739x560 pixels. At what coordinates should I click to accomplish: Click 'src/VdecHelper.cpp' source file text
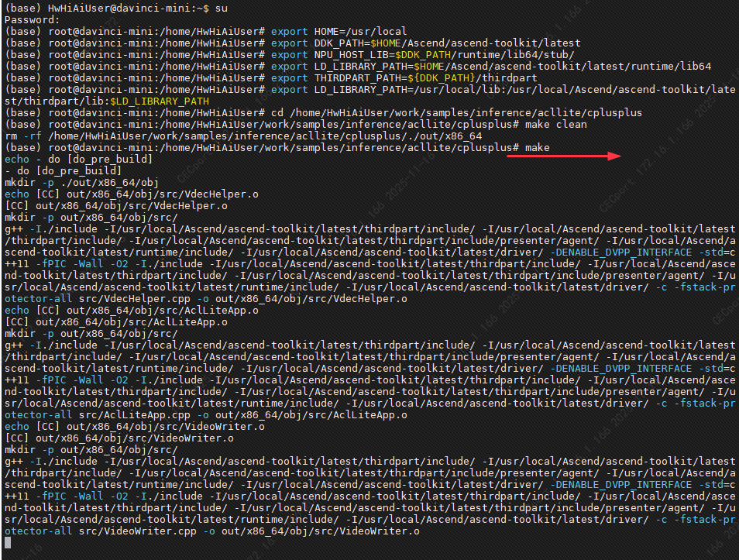(x=134, y=299)
